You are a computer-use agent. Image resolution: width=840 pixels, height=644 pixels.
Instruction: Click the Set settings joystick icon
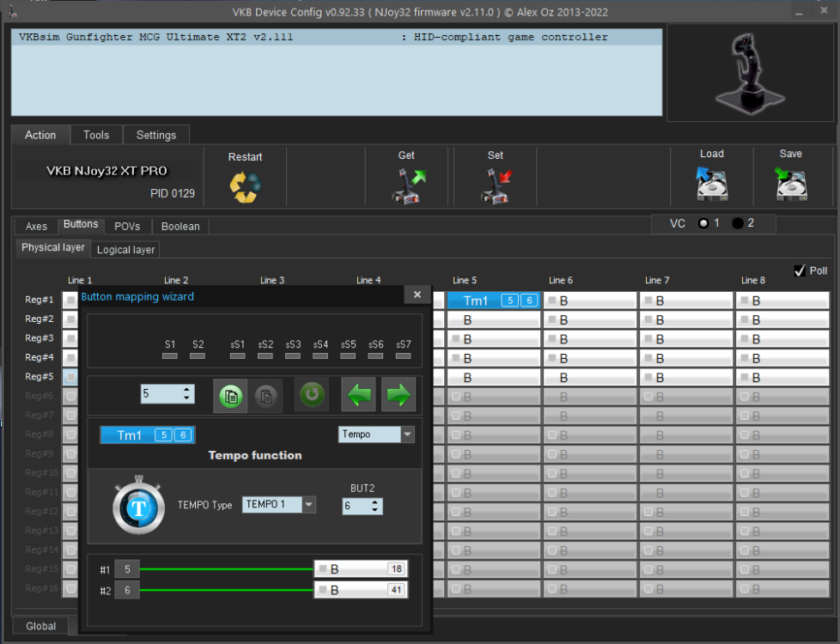497,185
